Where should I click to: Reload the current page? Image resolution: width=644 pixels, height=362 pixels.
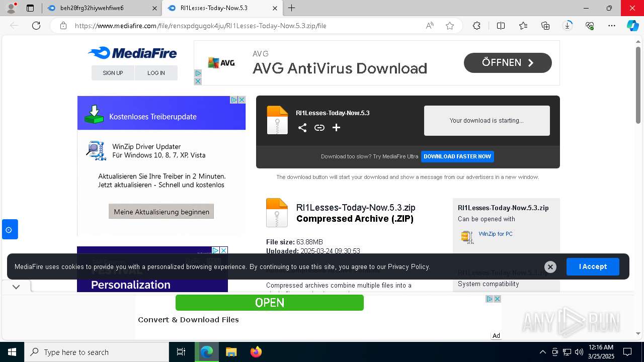point(36,26)
